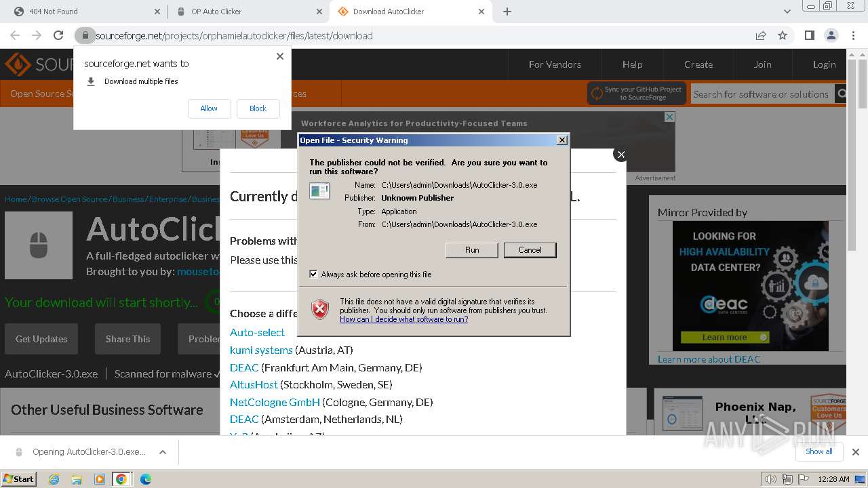The image size is (868, 488).
Task: Block multiple file downloads
Action: pos(258,108)
